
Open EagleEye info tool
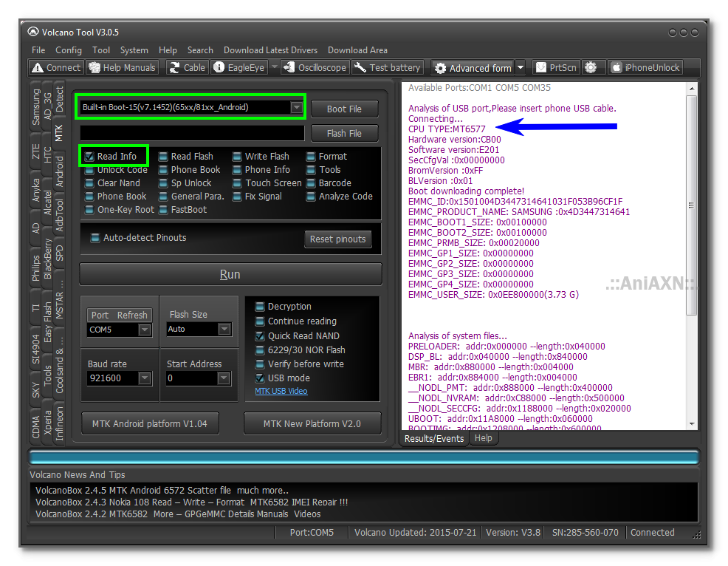pyautogui.click(x=239, y=68)
